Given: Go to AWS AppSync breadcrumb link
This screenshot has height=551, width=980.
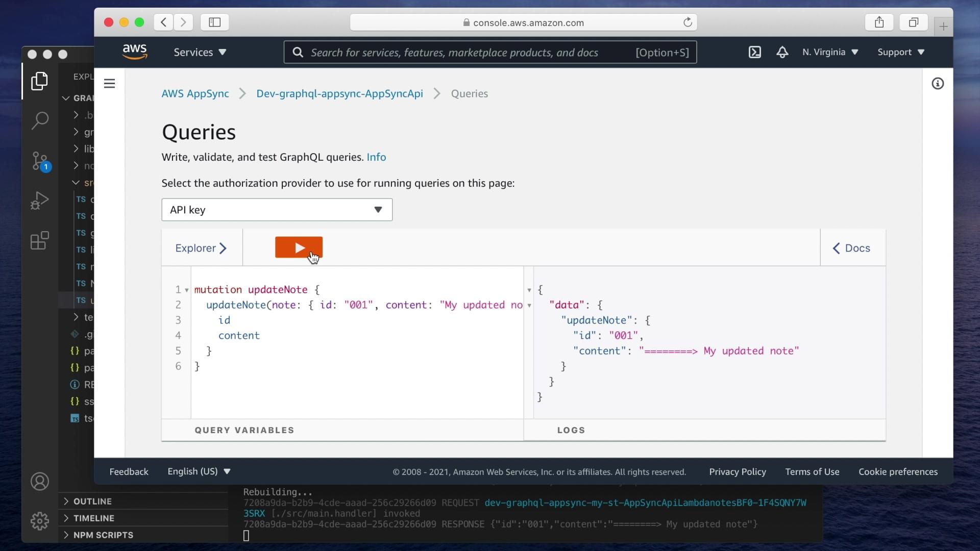Looking at the screenshot, I should coord(195,94).
